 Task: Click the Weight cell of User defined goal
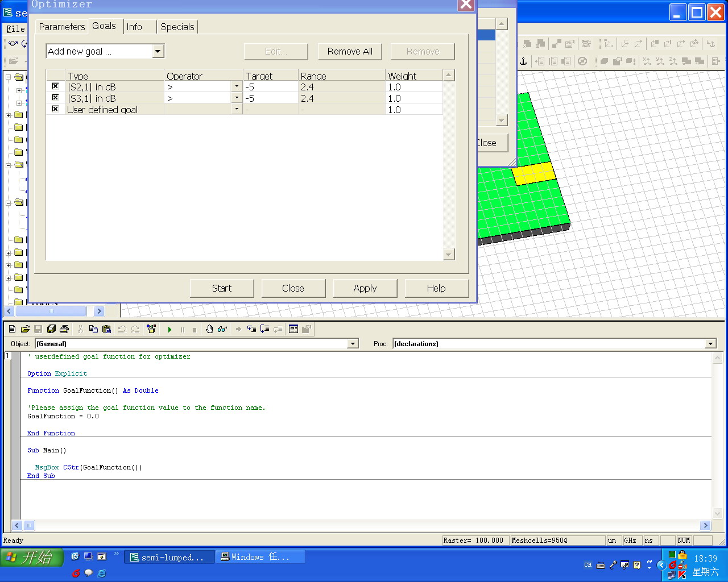[414, 110]
